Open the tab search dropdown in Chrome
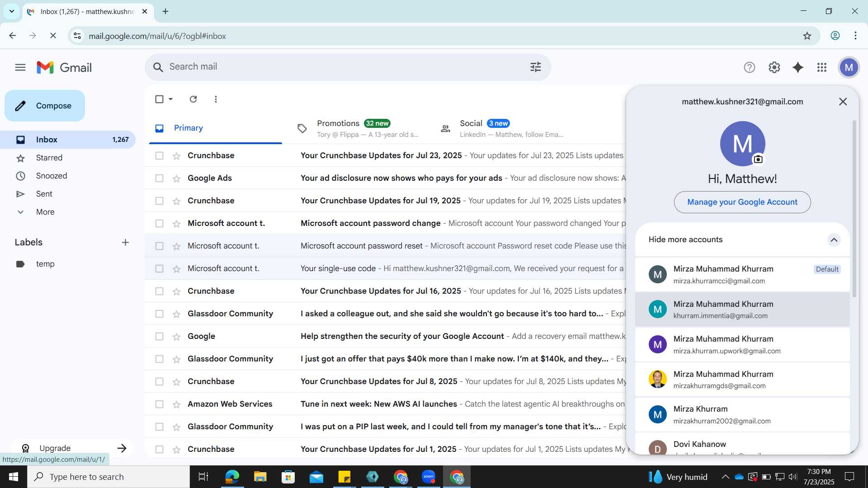868x488 pixels. (x=11, y=11)
